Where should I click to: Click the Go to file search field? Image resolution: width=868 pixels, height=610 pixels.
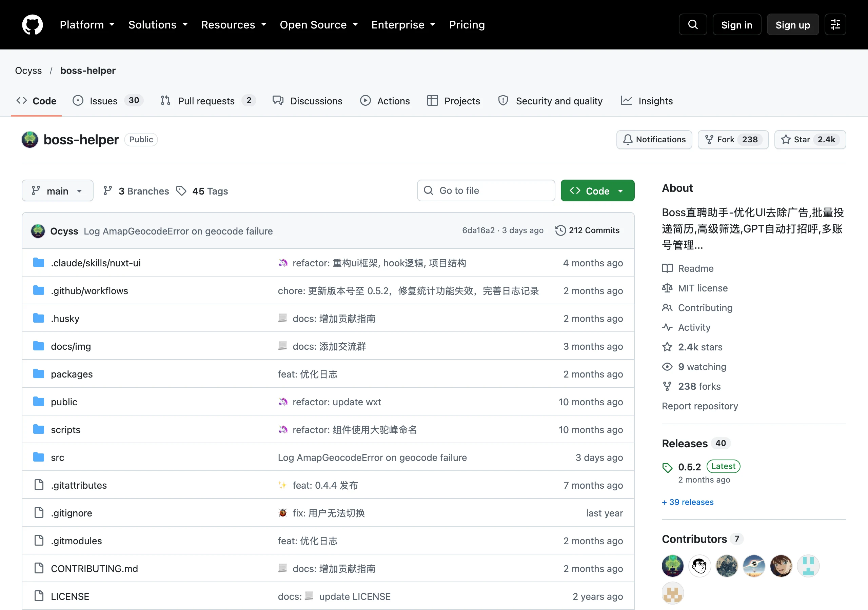click(x=486, y=190)
